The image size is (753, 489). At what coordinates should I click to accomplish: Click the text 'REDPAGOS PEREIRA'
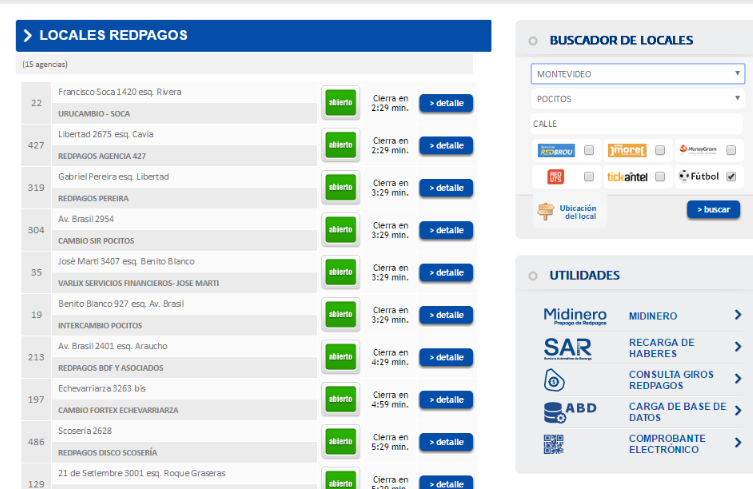pyautogui.click(x=93, y=198)
